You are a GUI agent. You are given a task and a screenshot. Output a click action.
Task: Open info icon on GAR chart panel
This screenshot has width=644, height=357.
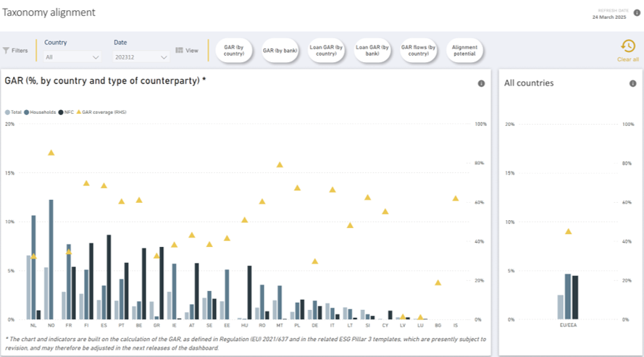(x=481, y=84)
